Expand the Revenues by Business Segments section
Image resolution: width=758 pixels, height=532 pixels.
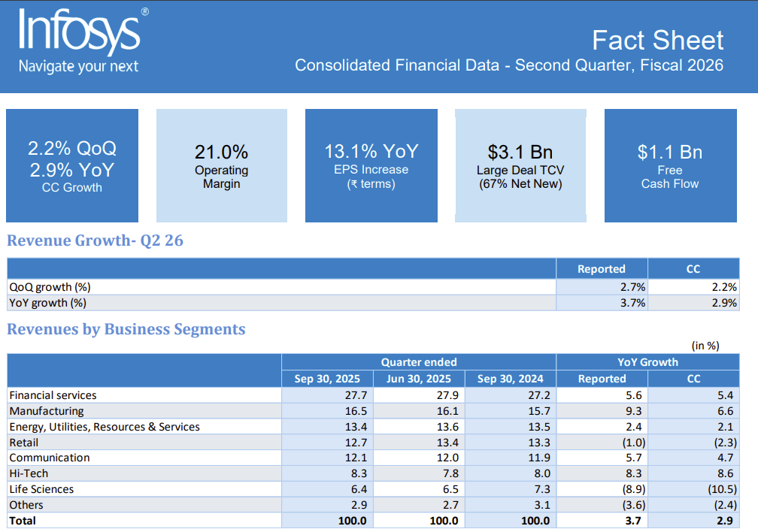click(x=126, y=329)
